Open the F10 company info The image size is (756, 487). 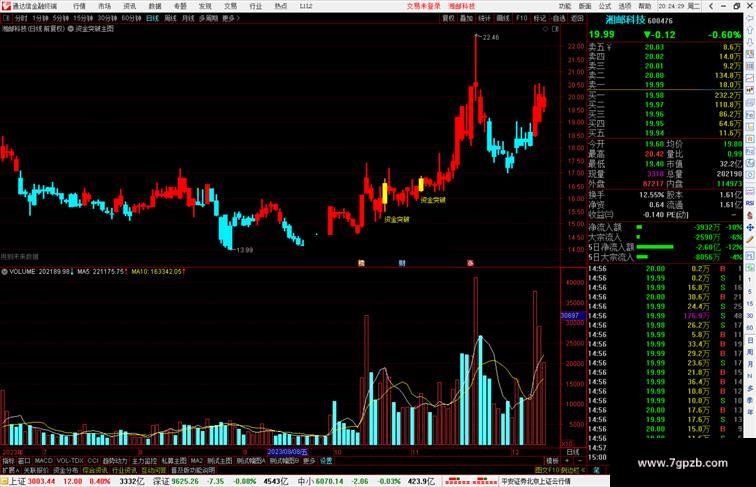coord(522,18)
